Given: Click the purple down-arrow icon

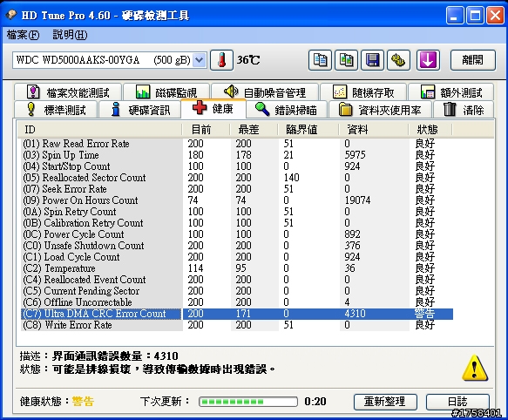Looking at the screenshot, I should [428, 60].
